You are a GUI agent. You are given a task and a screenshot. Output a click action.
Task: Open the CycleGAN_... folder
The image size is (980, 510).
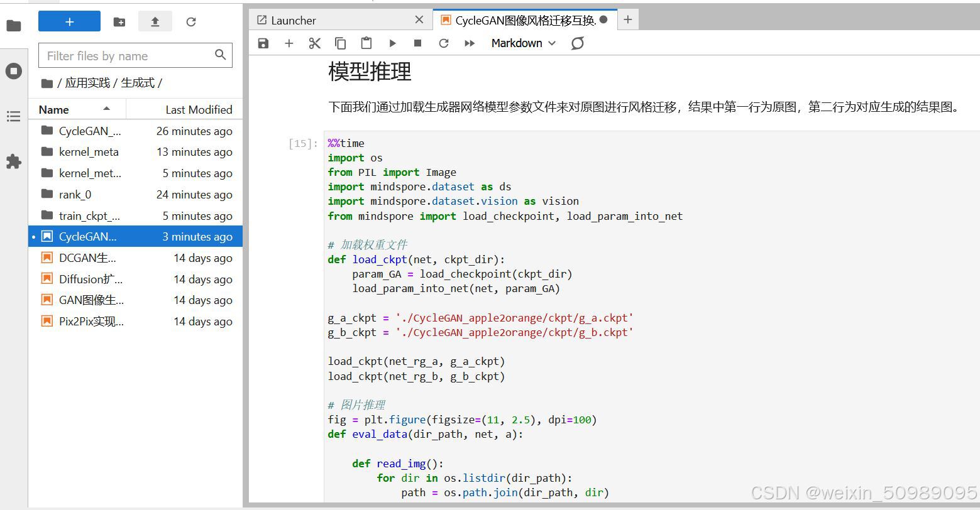coord(135,131)
